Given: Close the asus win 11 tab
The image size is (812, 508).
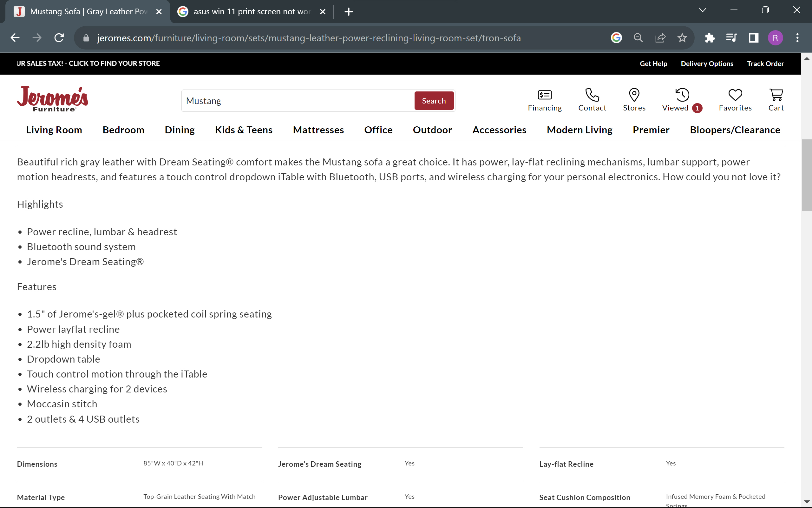Looking at the screenshot, I should pos(323,12).
